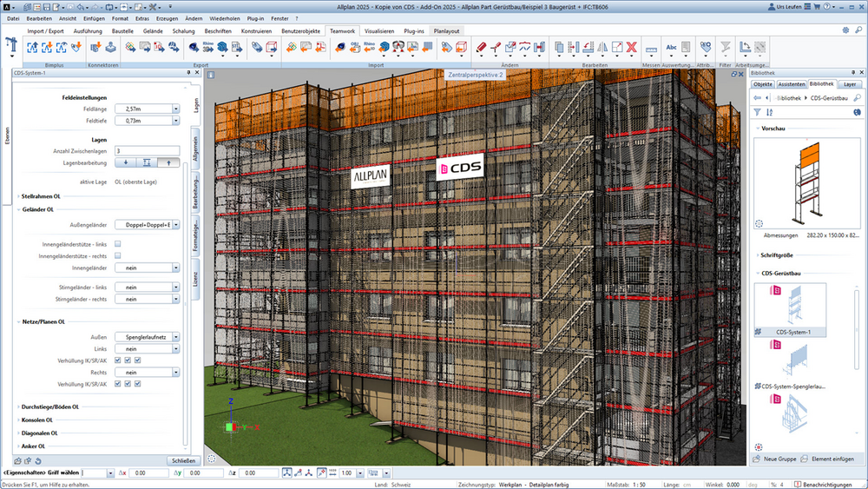This screenshot has height=489, width=868.
Task: Switch to the Visualisieren ribbon tab
Action: click(379, 31)
